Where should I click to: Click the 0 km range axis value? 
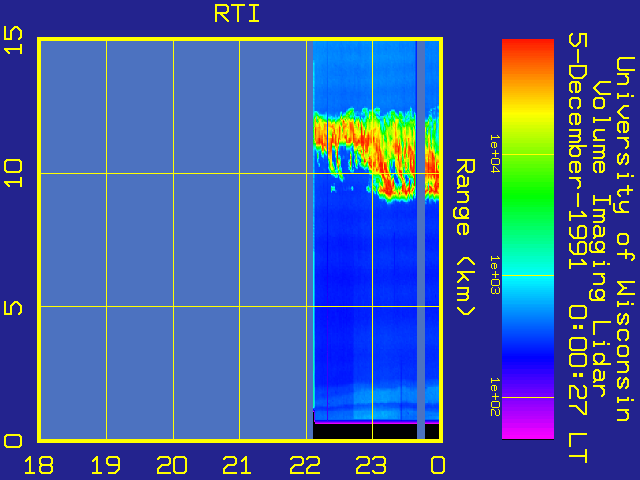[x=13, y=441]
